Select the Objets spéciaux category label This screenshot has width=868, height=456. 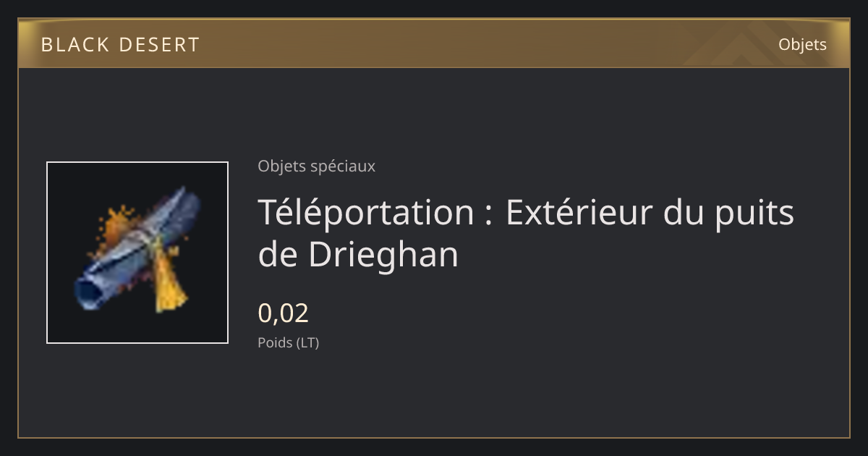coord(316,166)
